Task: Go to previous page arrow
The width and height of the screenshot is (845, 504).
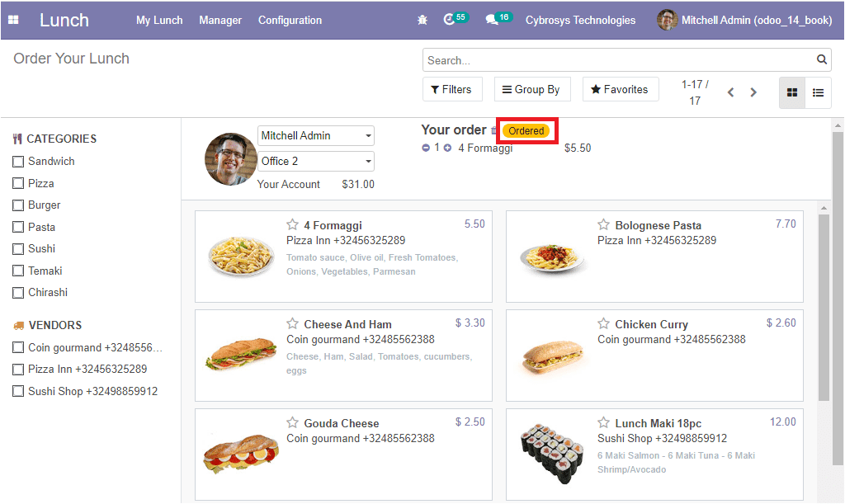Action: coord(731,92)
